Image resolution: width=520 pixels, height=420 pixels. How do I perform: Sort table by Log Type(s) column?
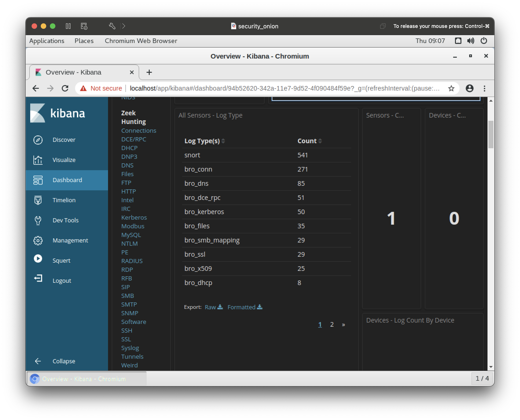tap(205, 141)
